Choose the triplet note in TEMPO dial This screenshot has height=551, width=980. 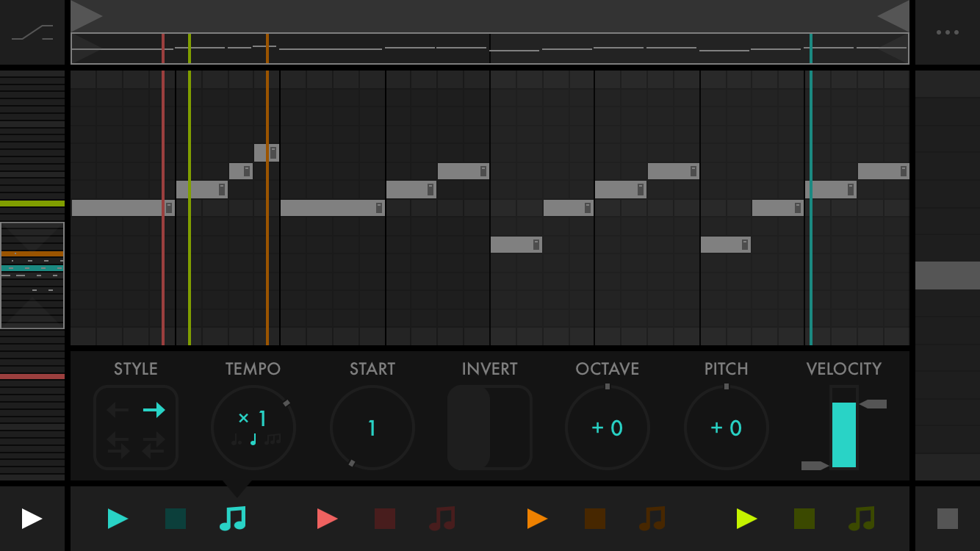click(x=273, y=439)
